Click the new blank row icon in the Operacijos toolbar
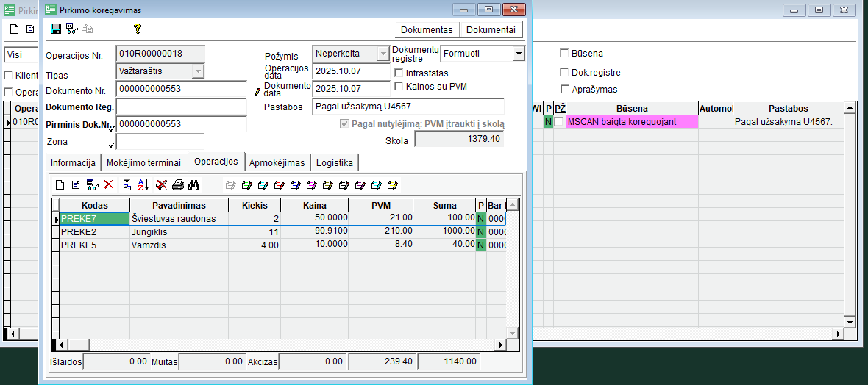The height and width of the screenshot is (385, 868). (x=60, y=184)
